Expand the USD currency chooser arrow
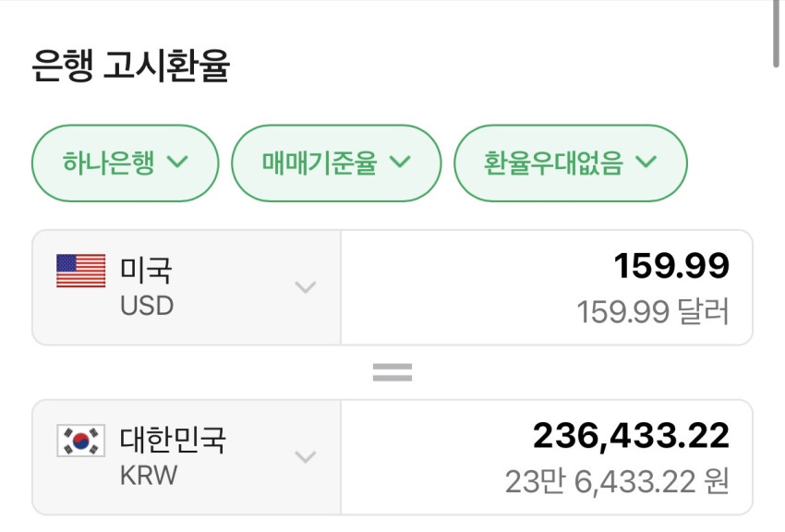Viewport: 785px width, 532px height. click(x=305, y=287)
